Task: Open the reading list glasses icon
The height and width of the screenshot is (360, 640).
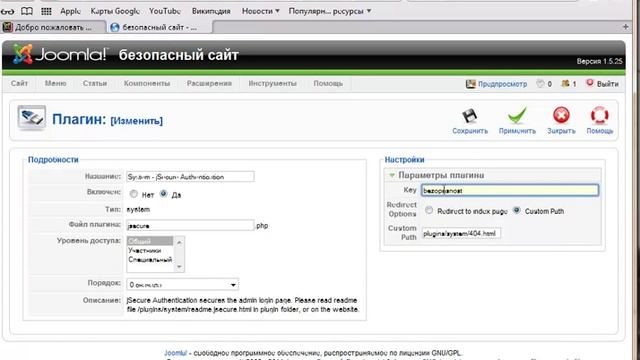Action: tap(7, 11)
